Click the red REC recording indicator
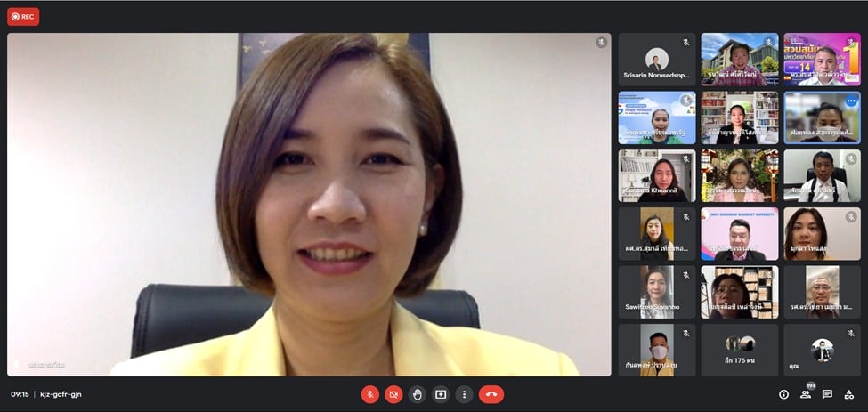This screenshot has width=868, height=412. coord(23,16)
